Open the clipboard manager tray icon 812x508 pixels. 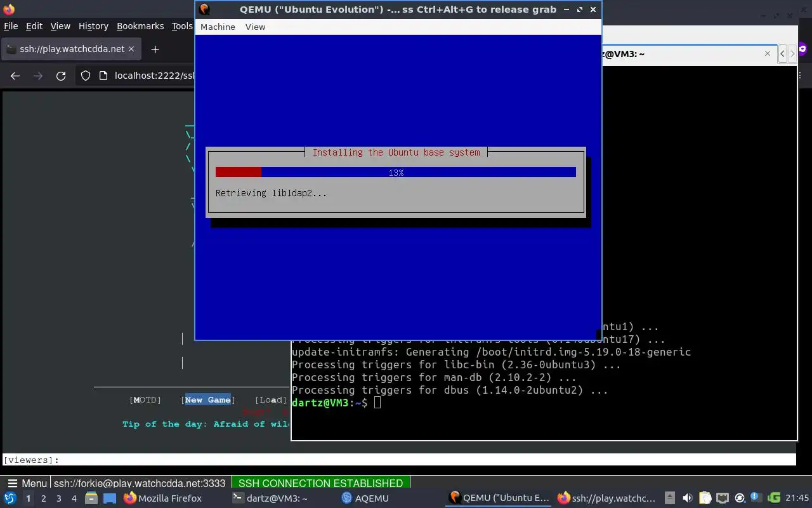tap(705, 498)
